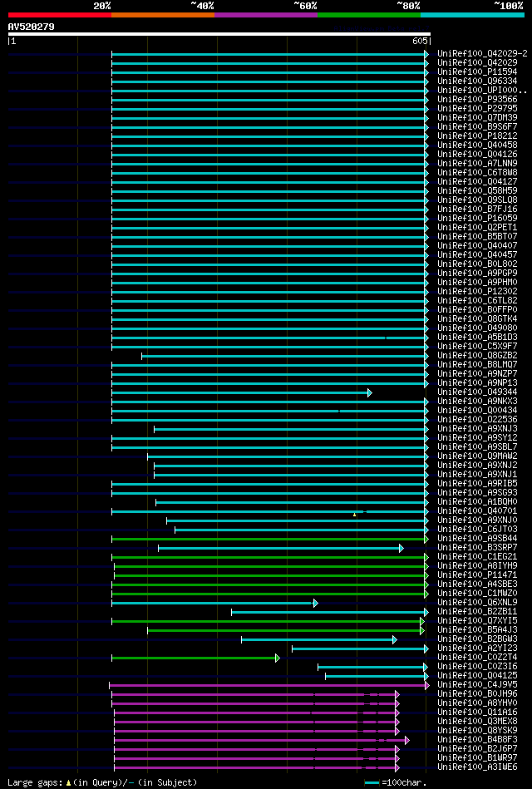Open hit UniRef100_P12302
Screen dimensions: 532x789
[x=477, y=291]
